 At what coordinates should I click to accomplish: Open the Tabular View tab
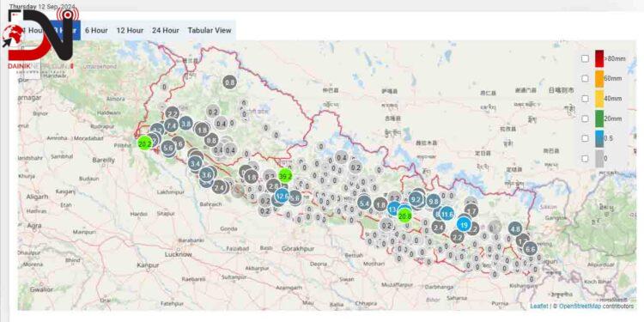[210, 30]
